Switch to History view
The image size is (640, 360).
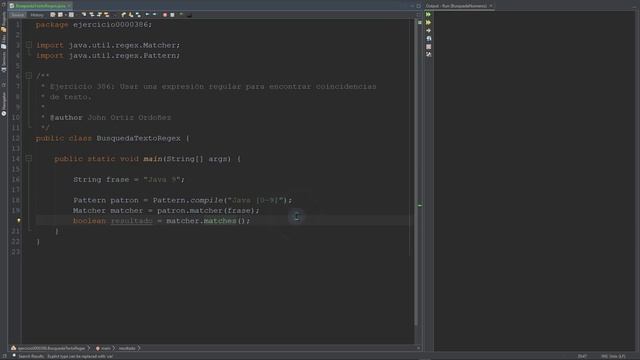tap(37, 15)
